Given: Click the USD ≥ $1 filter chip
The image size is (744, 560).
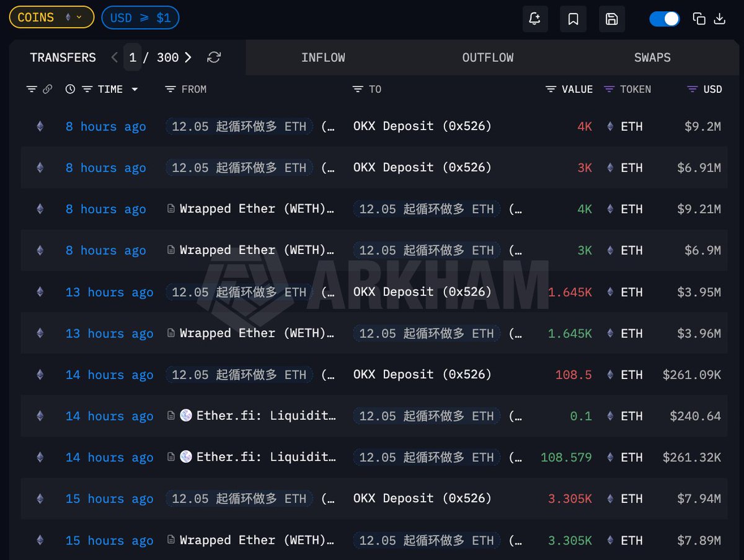Looking at the screenshot, I should [140, 17].
